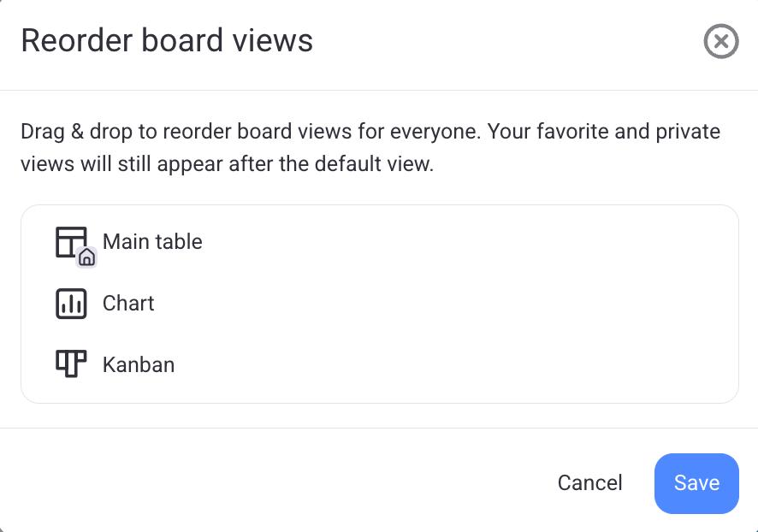This screenshot has height=532, width=758.
Task: Save the board view order
Action: point(696,483)
